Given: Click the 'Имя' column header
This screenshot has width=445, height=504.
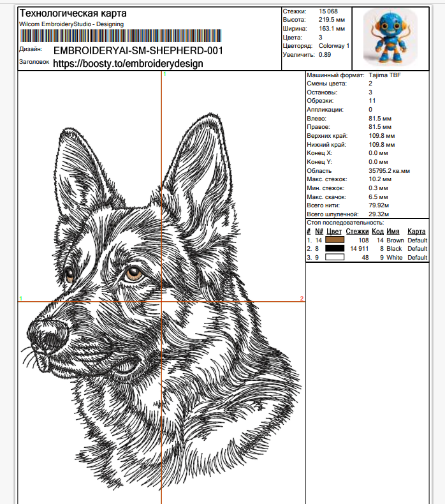Looking at the screenshot, I should 393,232.
